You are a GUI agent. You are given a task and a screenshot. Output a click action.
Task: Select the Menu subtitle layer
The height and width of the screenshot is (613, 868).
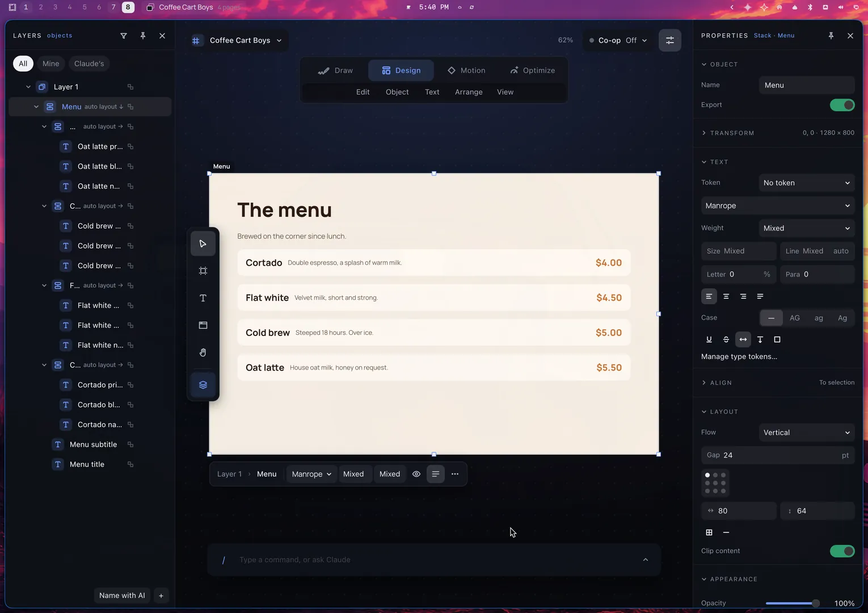coord(93,444)
